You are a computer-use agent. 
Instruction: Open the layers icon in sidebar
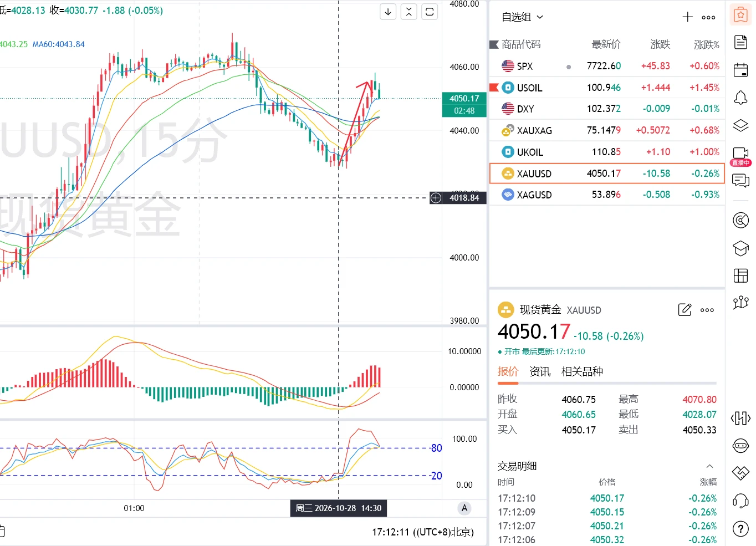pos(740,125)
